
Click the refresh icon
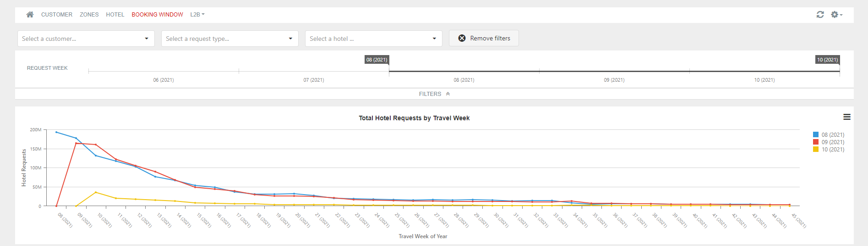(x=820, y=15)
